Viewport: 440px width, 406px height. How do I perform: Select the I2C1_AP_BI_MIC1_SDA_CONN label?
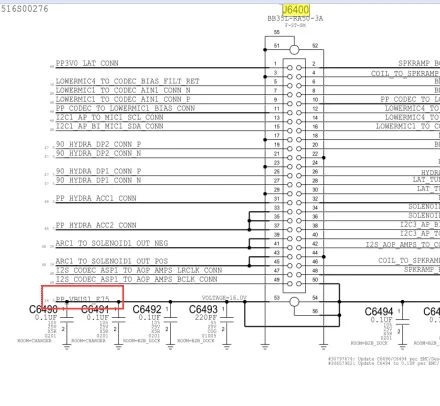coord(109,126)
